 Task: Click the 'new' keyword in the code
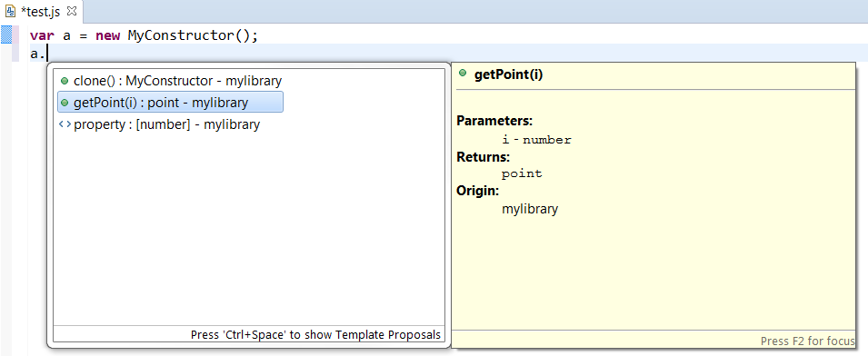tap(107, 36)
